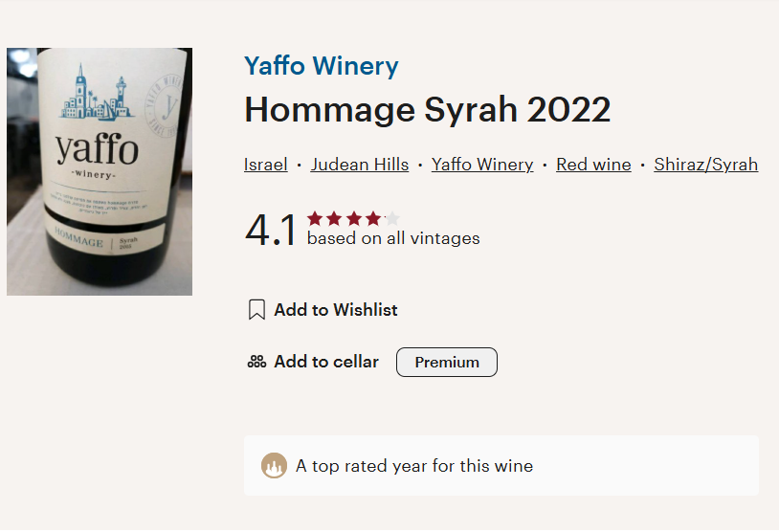
Task: Click the Add to Wishlist text
Action: click(x=336, y=310)
